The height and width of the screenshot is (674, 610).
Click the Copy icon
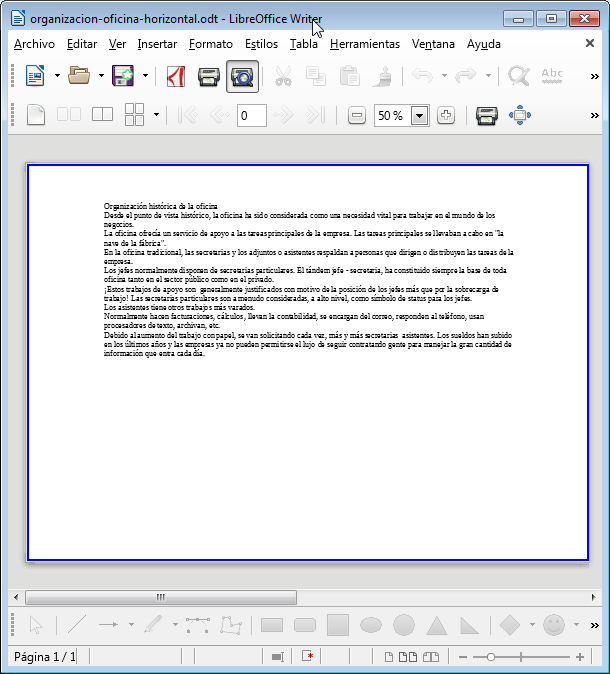point(316,76)
